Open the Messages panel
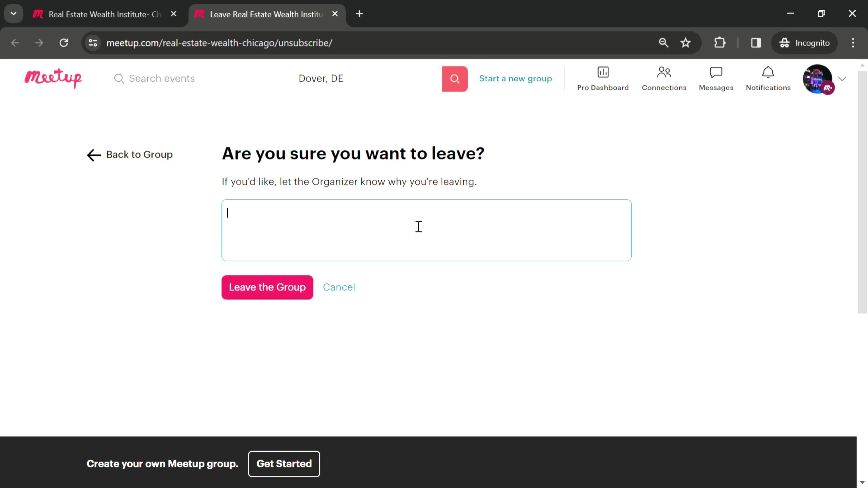The height and width of the screenshot is (488, 868). pyautogui.click(x=716, y=77)
